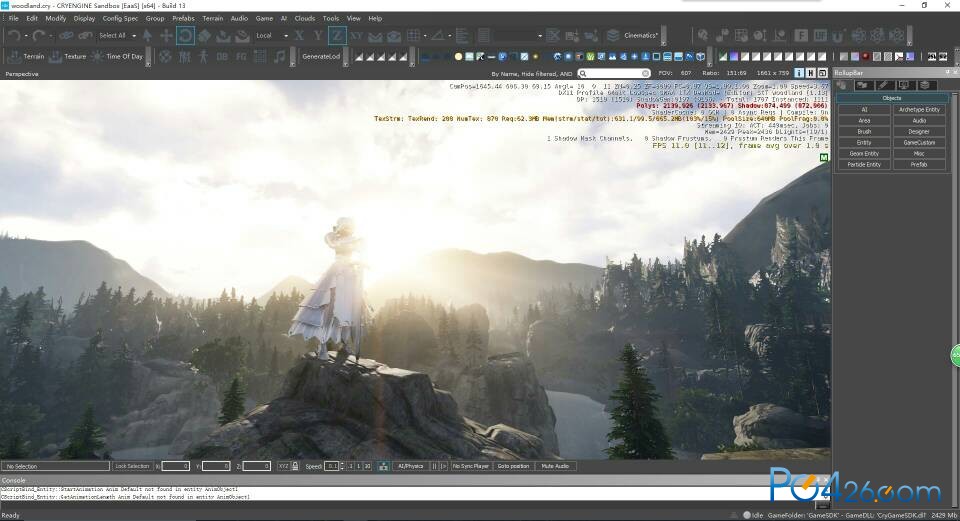Toggle the highlighted Z axis constraint
960x521 pixels.
[337, 36]
